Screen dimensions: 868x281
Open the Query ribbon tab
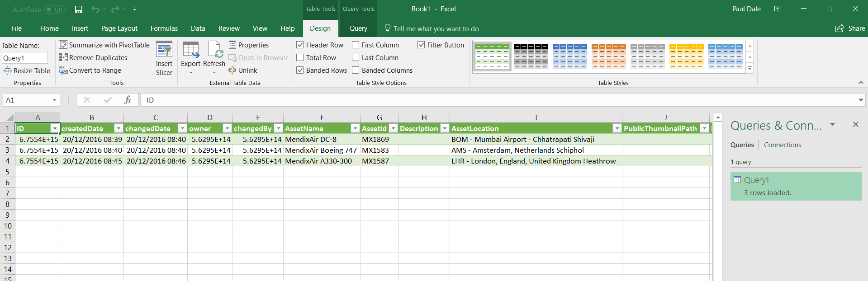[x=358, y=28]
